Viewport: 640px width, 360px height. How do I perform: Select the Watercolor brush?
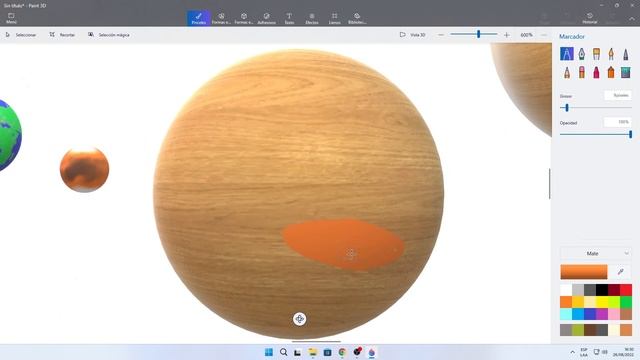point(611,54)
